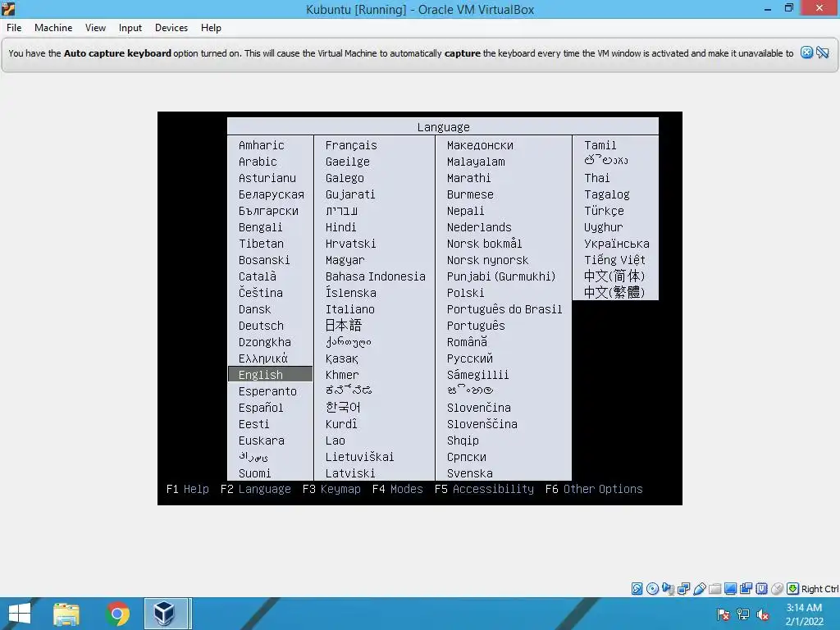Dismiss the auto capture keyboard notification
Image resolution: width=840 pixels, height=630 pixels.
coord(806,52)
